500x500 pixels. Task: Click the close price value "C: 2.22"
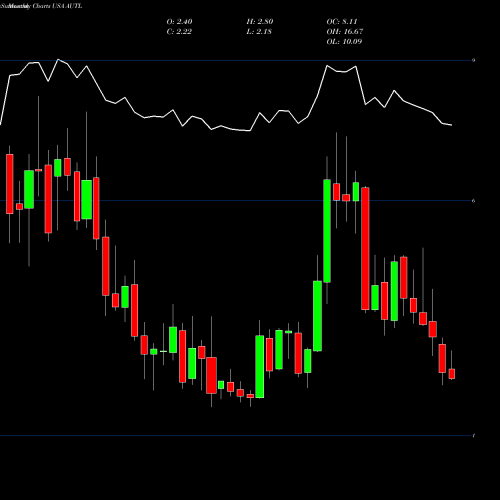[x=179, y=32]
